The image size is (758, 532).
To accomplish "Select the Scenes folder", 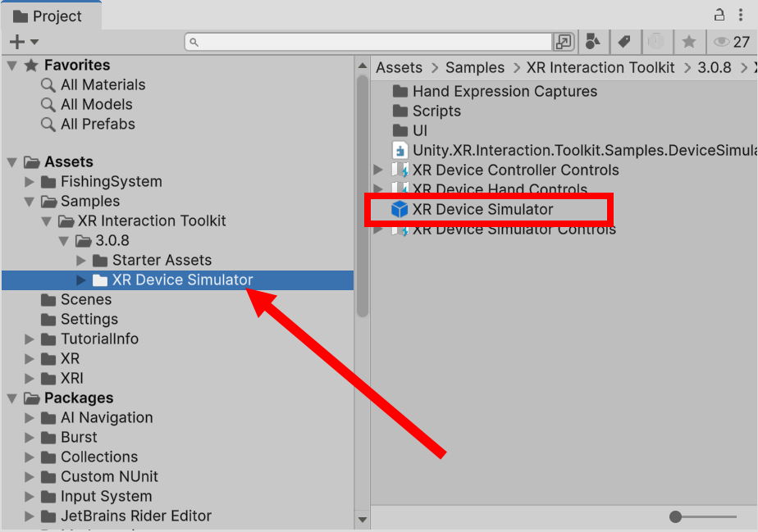I will 76,299.
